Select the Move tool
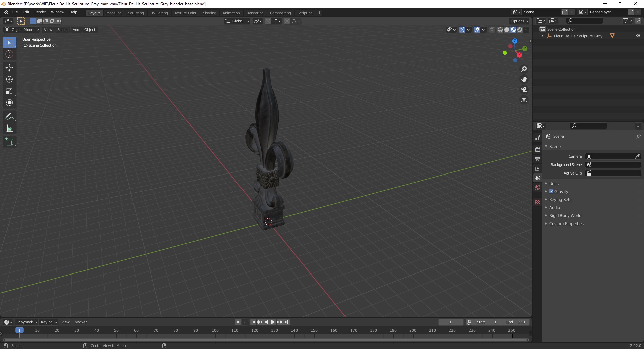644x349 pixels. [9, 68]
